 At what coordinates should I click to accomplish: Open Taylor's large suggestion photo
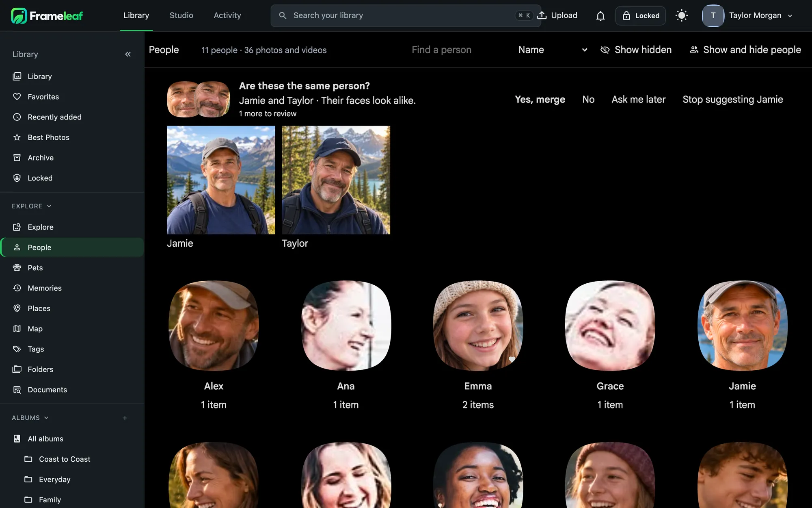pos(336,180)
